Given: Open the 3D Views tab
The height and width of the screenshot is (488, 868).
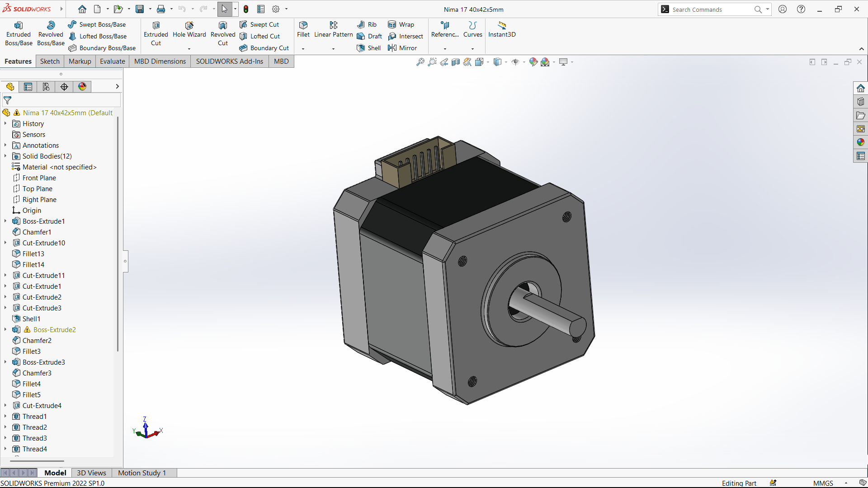Looking at the screenshot, I should [91, 473].
